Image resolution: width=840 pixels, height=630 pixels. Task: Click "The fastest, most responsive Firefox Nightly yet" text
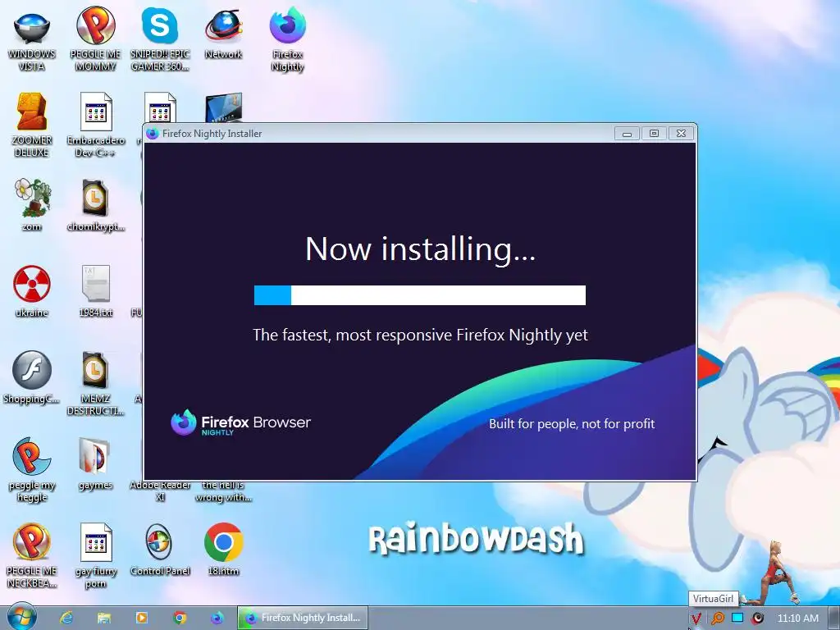pos(420,336)
